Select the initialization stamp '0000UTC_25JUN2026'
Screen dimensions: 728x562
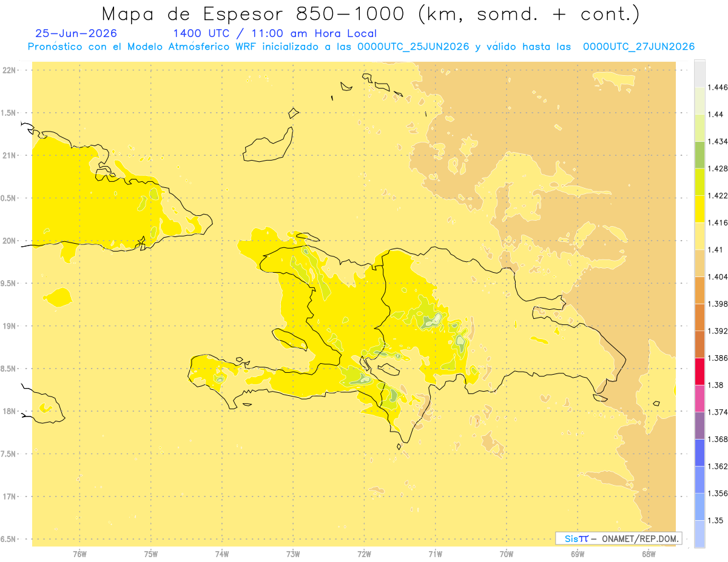[x=413, y=47]
